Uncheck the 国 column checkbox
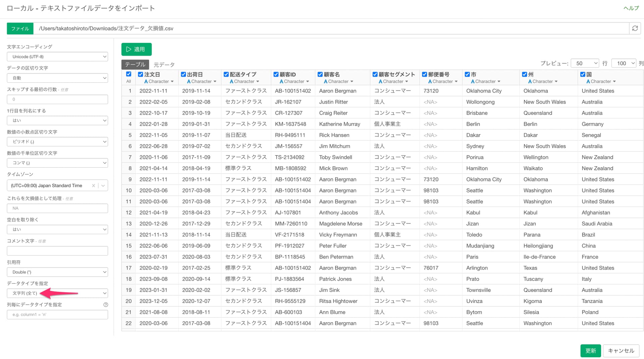 (583, 74)
